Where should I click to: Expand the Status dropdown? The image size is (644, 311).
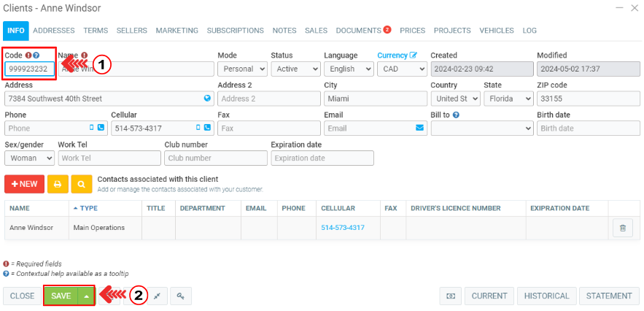click(x=295, y=69)
